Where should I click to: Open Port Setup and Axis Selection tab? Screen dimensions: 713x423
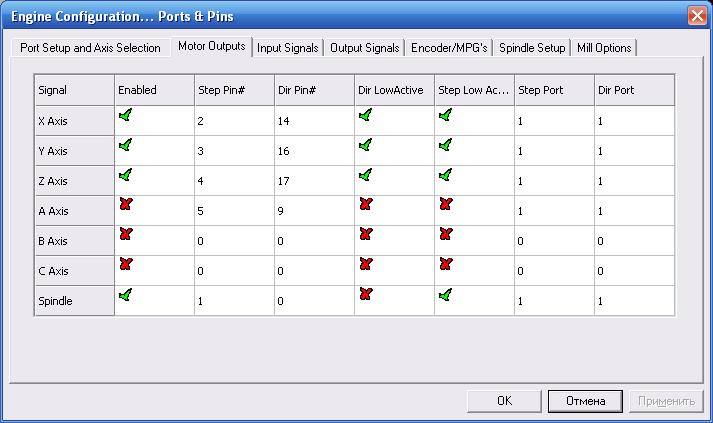[x=90, y=48]
